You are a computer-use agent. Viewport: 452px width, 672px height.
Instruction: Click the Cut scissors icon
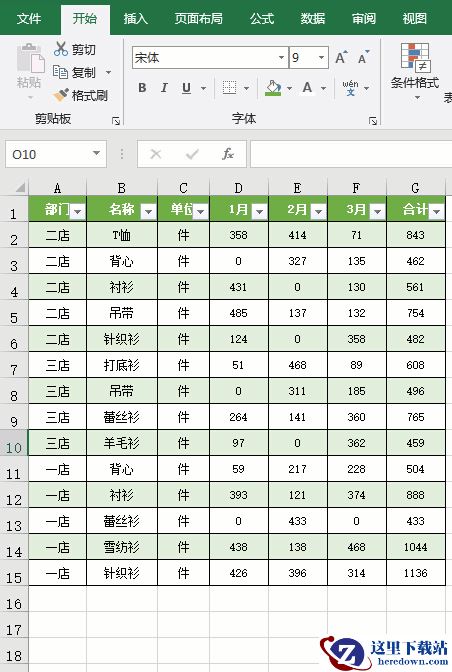click(x=61, y=49)
